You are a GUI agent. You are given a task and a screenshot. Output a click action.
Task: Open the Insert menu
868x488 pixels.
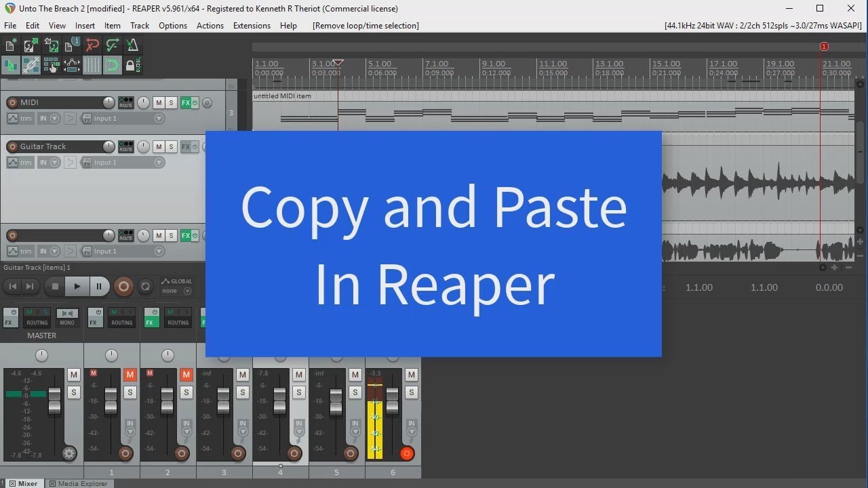pyautogui.click(x=85, y=26)
